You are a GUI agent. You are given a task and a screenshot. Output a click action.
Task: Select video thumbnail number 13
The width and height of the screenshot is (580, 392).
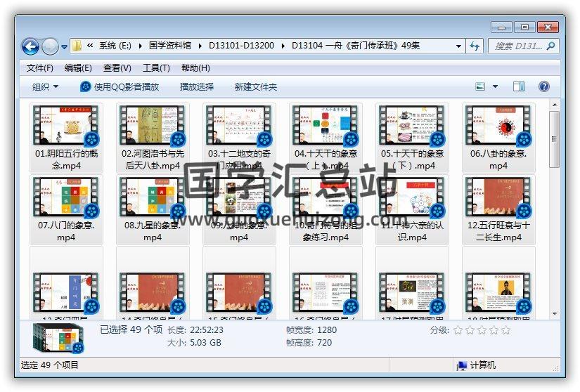[x=66, y=293]
